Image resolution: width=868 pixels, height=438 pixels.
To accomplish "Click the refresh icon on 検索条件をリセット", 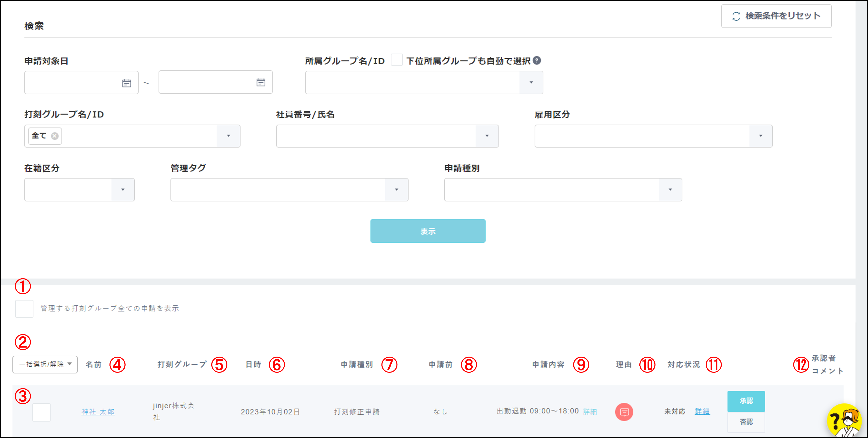I will [x=736, y=16].
